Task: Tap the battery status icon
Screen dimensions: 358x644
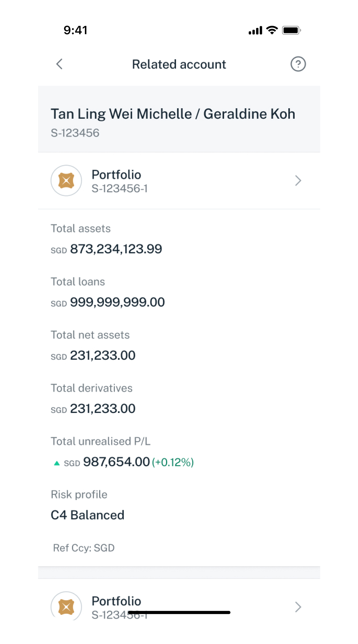Action: coord(291,30)
